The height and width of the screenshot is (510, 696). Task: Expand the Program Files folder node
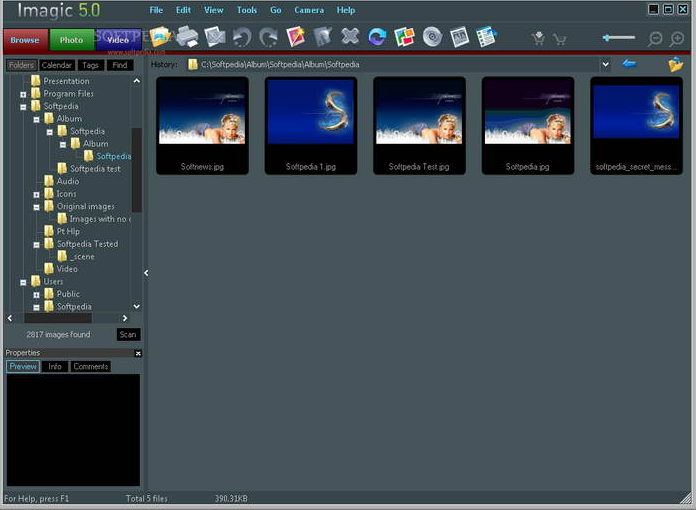pyautogui.click(x=23, y=94)
